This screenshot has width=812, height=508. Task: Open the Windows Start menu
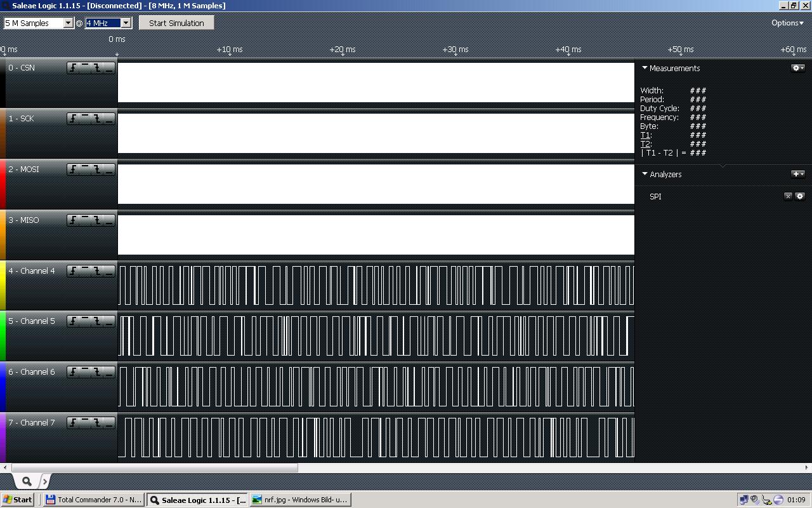point(17,500)
